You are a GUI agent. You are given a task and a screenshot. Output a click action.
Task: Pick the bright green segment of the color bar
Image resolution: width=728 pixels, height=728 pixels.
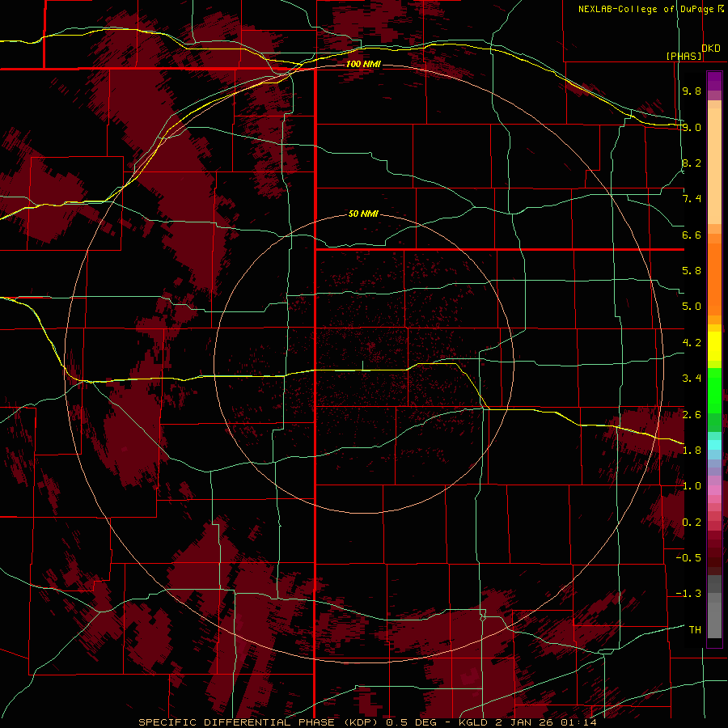tap(714, 390)
